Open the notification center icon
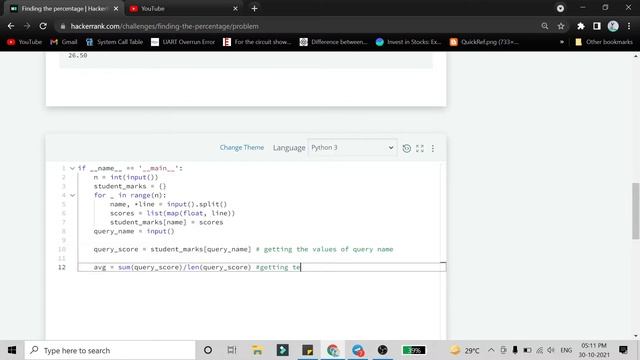640x360 pixels. click(x=623, y=350)
